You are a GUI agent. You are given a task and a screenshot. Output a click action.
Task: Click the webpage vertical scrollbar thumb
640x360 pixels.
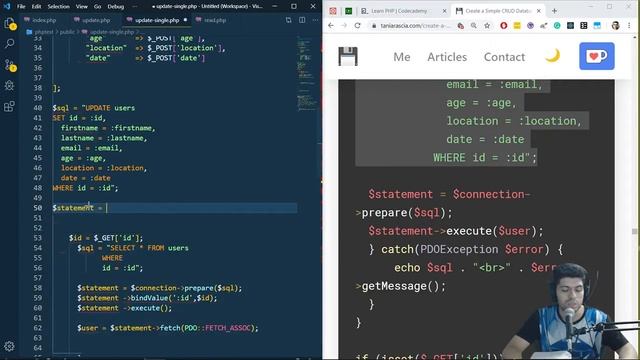(634, 231)
